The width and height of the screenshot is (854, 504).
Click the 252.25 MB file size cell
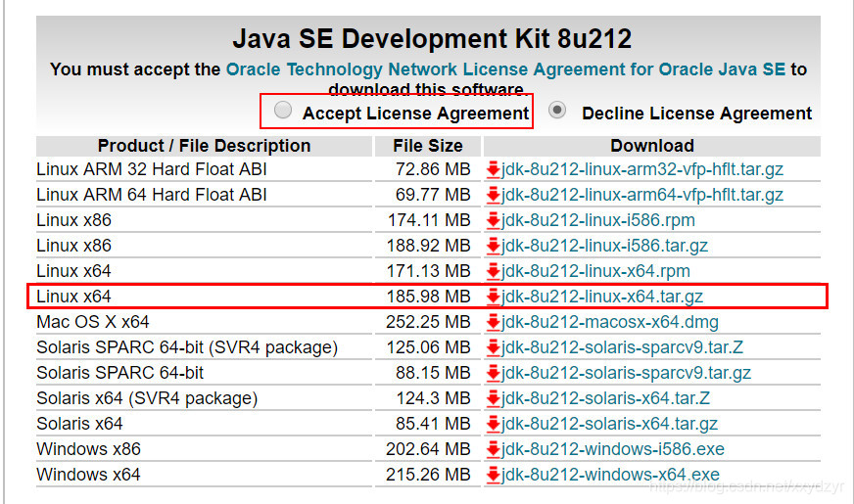428,322
